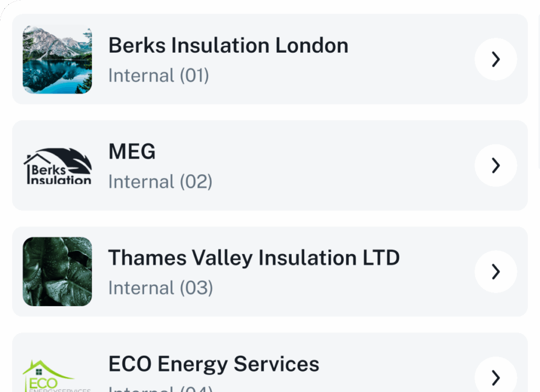Screen dimensions: 540x392
Task: Click the ECO Energy Services name
Action: [x=214, y=365]
